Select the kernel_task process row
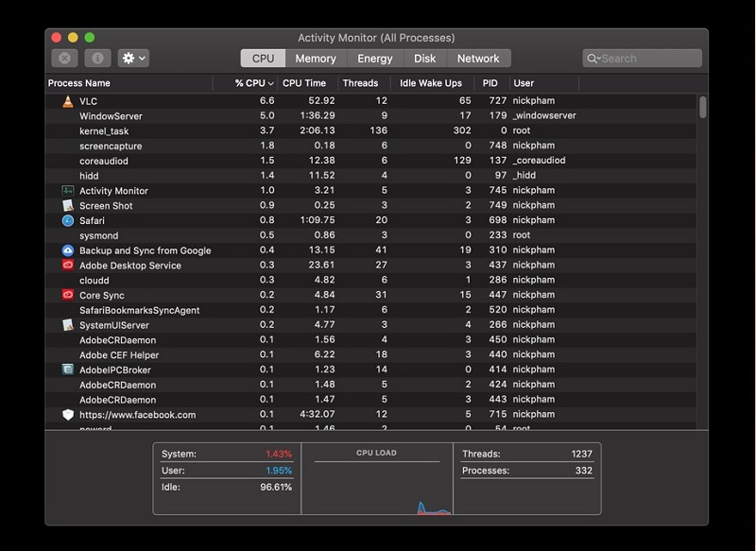756x551 pixels. (370, 130)
